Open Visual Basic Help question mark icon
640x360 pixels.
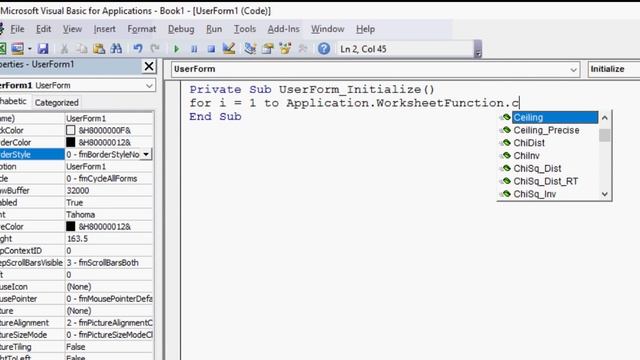click(324, 49)
